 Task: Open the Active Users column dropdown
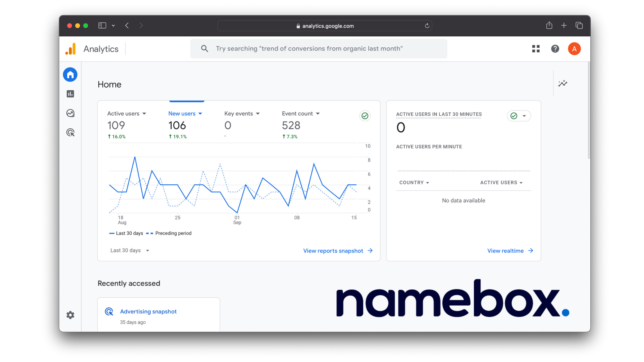501,183
